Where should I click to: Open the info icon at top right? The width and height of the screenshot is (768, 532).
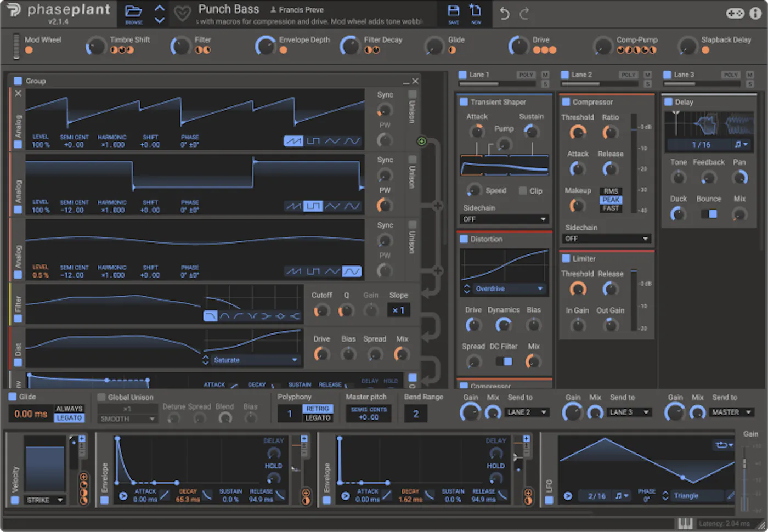755,13
